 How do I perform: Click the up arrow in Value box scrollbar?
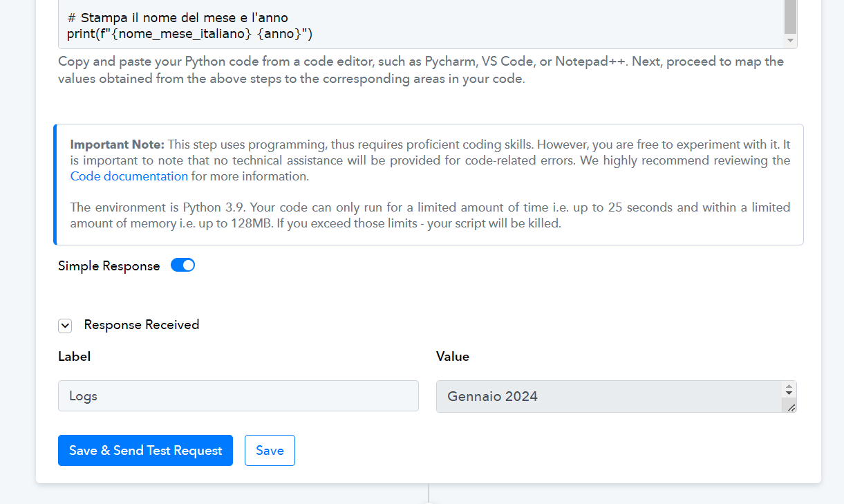[789, 388]
